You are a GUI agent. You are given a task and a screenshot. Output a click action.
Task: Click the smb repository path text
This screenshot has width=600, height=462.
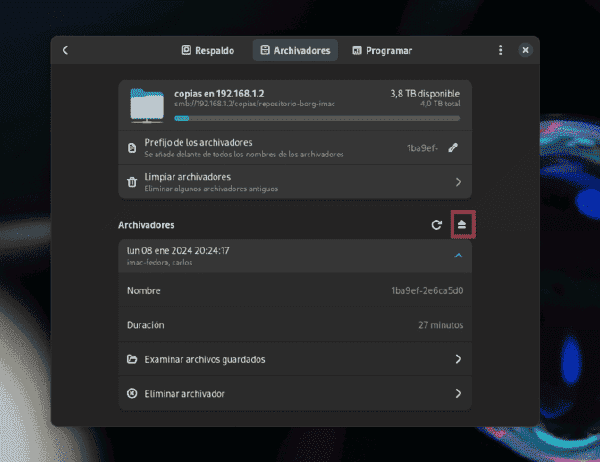pyautogui.click(x=254, y=104)
